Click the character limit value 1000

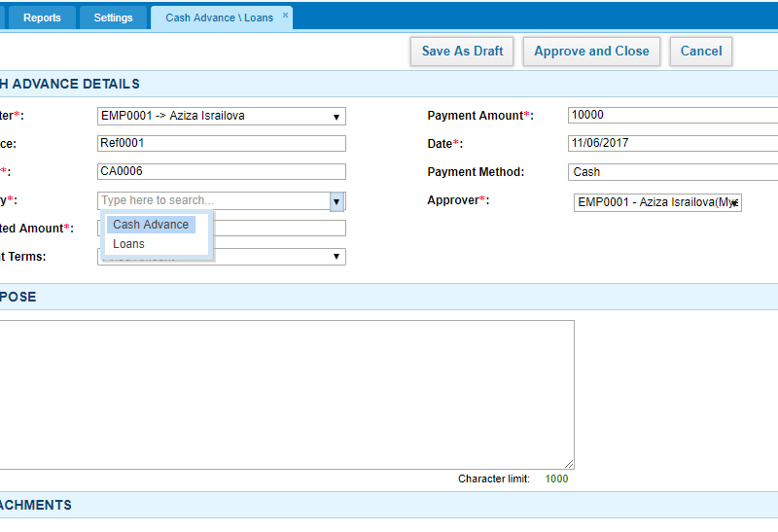556,479
